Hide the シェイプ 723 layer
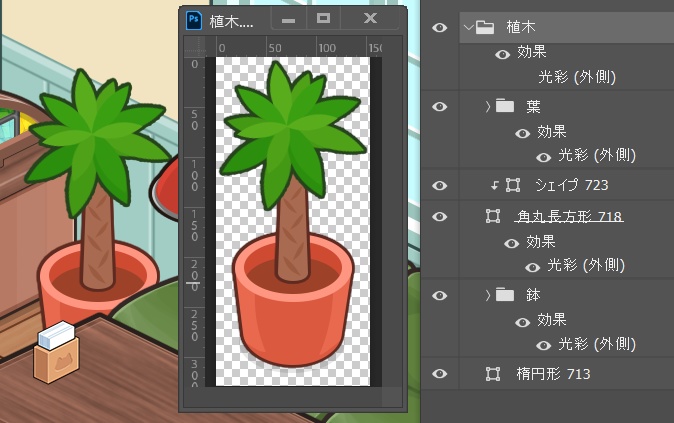This screenshot has width=674, height=423. click(439, 185)
